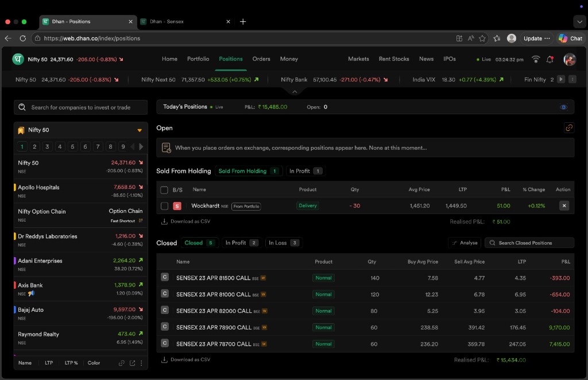588x380 pixels.
Task: Download Closed positions as CSV
Action: [185, 360]
